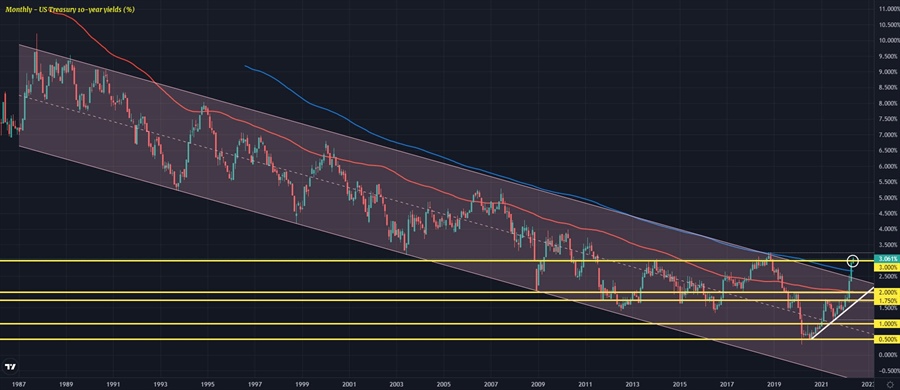The image size is (900, 390).
Task: Click the white circle marking the latest candle
Action: point(853,261)
